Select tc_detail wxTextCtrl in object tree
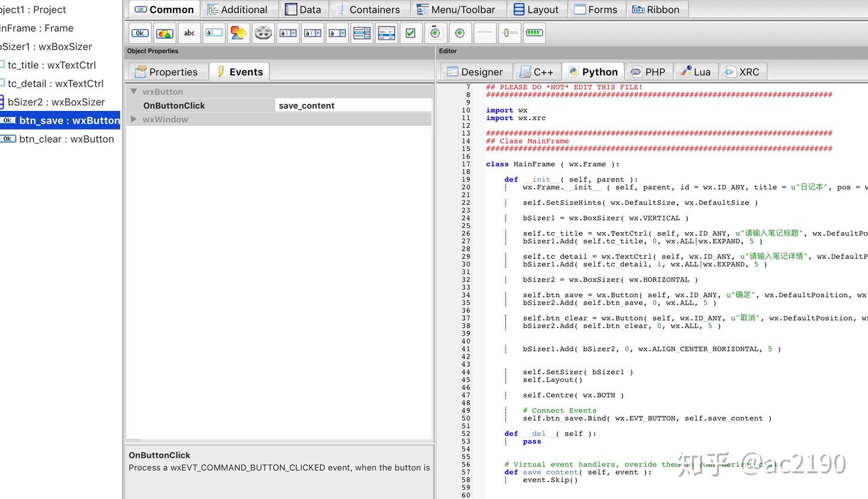Image resolution: width=868 pixels, height=499 pixels. click(55, 83)
